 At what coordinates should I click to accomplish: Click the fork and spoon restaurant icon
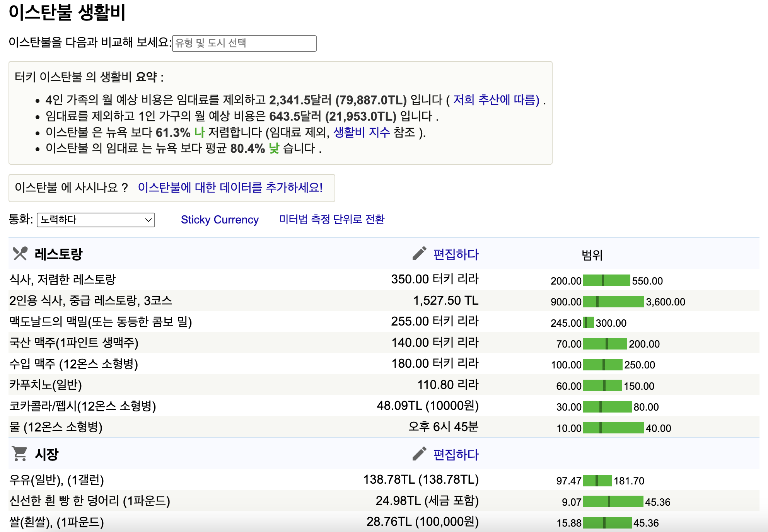(20, 254)
